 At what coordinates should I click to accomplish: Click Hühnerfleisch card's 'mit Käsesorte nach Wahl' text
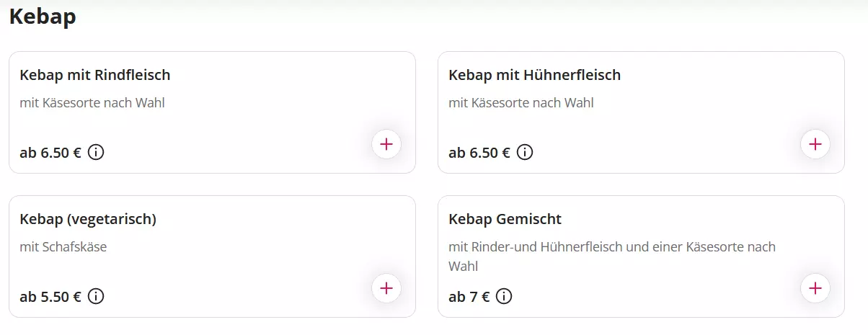(x=521, y=103)
